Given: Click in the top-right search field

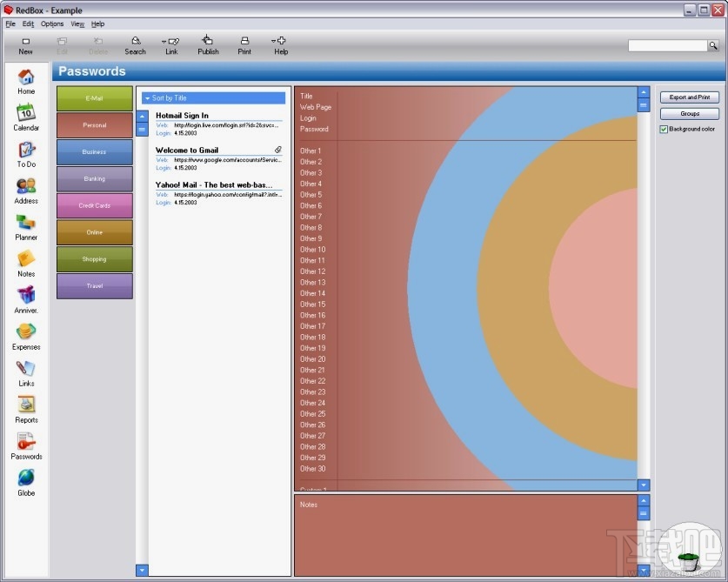Looking at the screenshot, I should [x=666, y=45].
